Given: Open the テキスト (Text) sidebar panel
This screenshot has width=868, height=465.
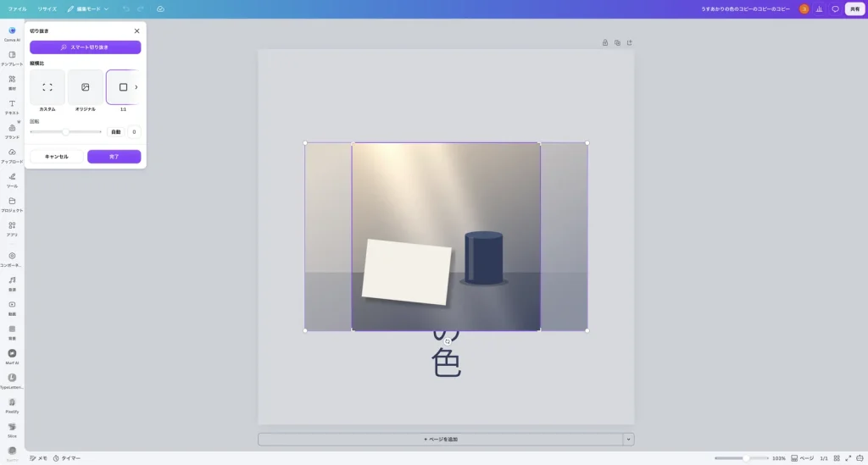Looking at the screenshot, I should coord(12,107).
